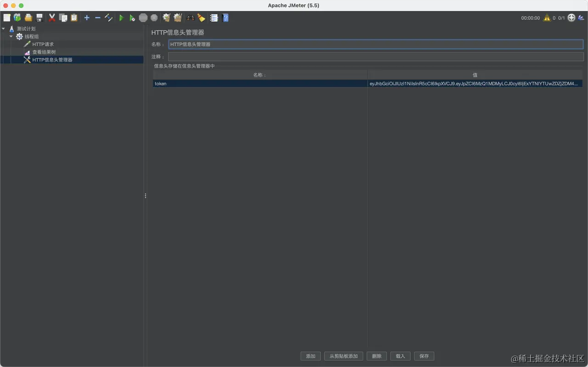Open the Function Helper list icon
The image size is (588, 367).
(214, 18)
